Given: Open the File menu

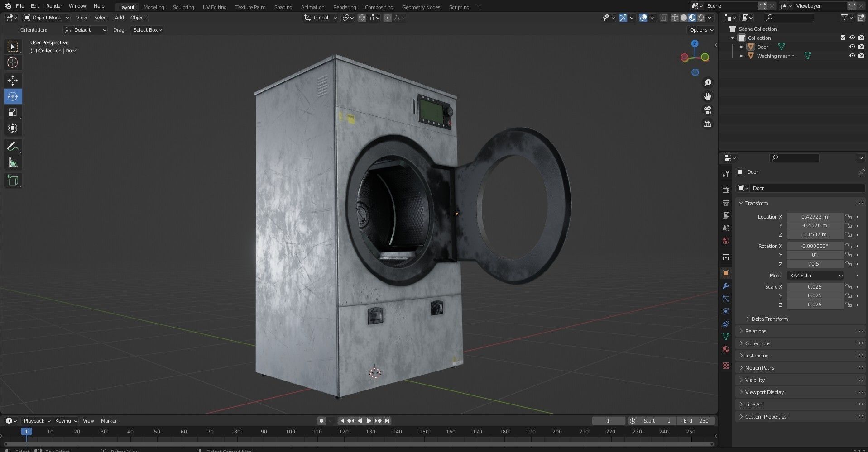Looking at the screenshot, I should [x=20, y=6].
